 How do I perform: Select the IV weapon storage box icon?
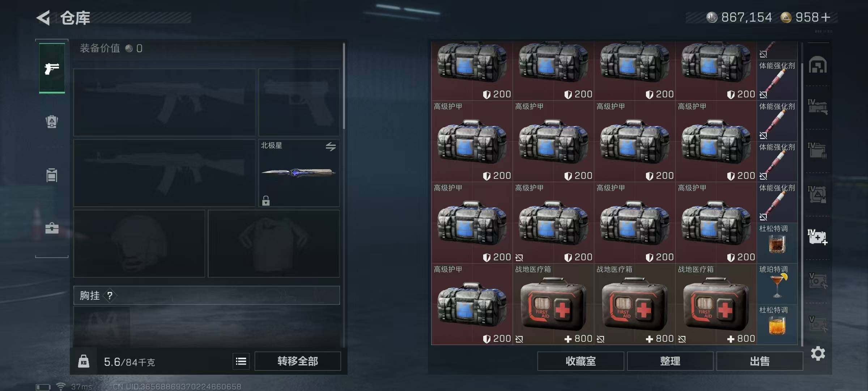click(x=818, y=107)
